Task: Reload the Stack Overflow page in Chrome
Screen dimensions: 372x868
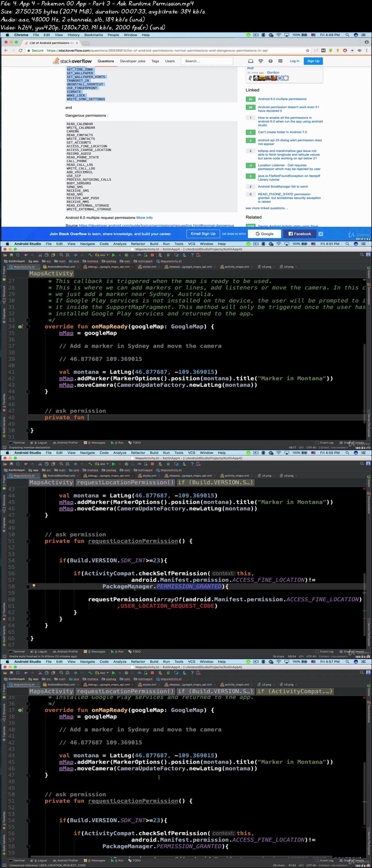Action: tap(20, 51)
